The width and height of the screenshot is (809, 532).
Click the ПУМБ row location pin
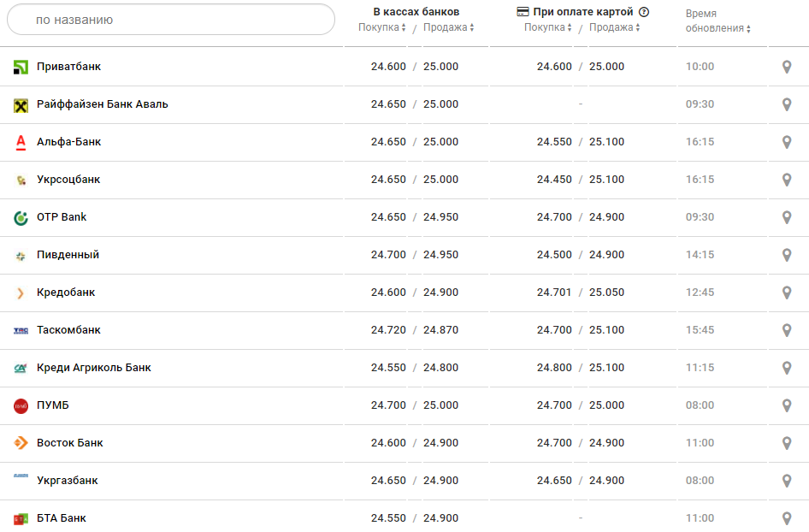(x=787, y=405)
